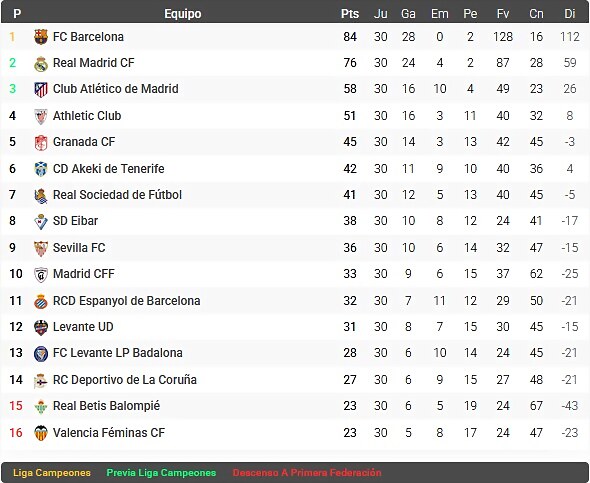Viewport: 590px width, 483px height.
Task: Click the Previa Liga Campeones legend label
Action: tap(161, 473)
